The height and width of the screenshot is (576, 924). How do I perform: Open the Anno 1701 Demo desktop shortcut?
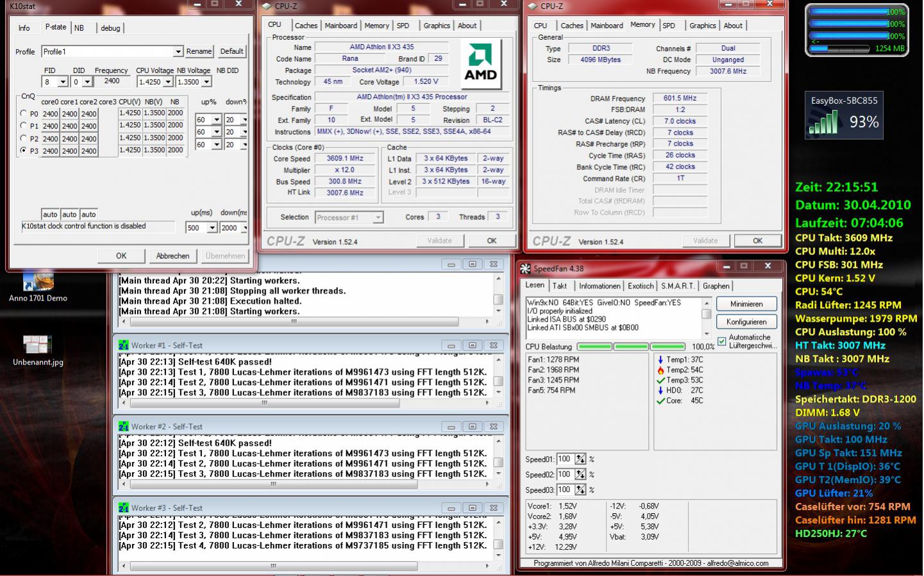(38, 286)
